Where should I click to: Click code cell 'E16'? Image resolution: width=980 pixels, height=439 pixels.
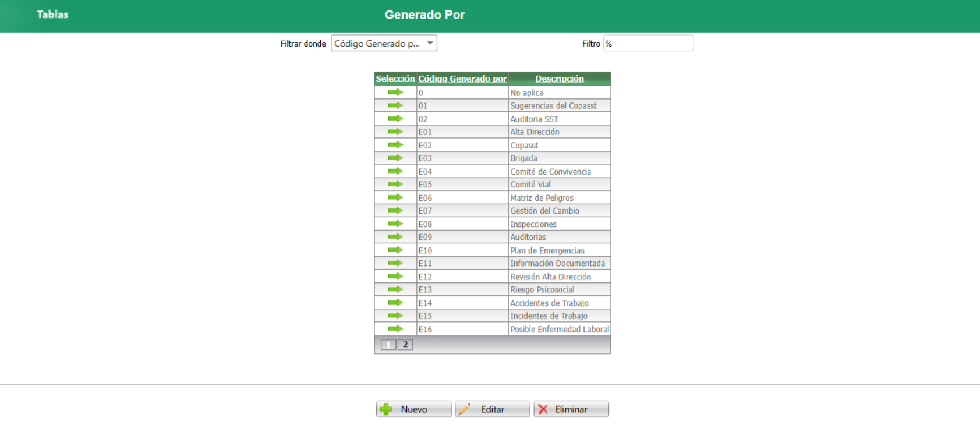click(462, 329)
